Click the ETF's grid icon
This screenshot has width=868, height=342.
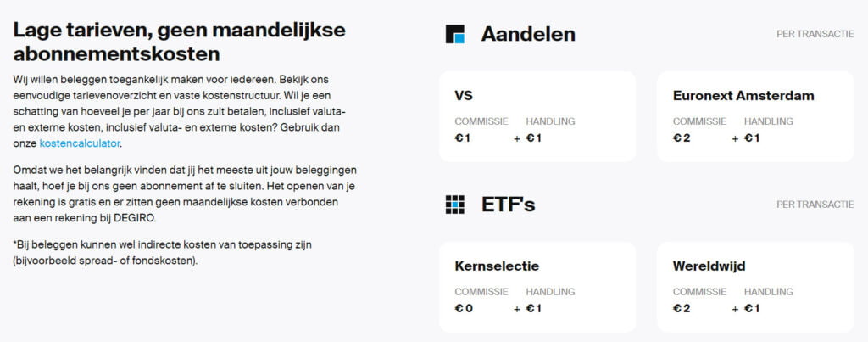tap(454, 205)
